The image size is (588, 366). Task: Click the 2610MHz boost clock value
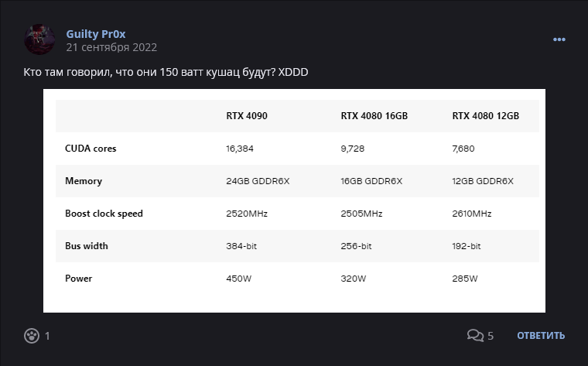472,214
